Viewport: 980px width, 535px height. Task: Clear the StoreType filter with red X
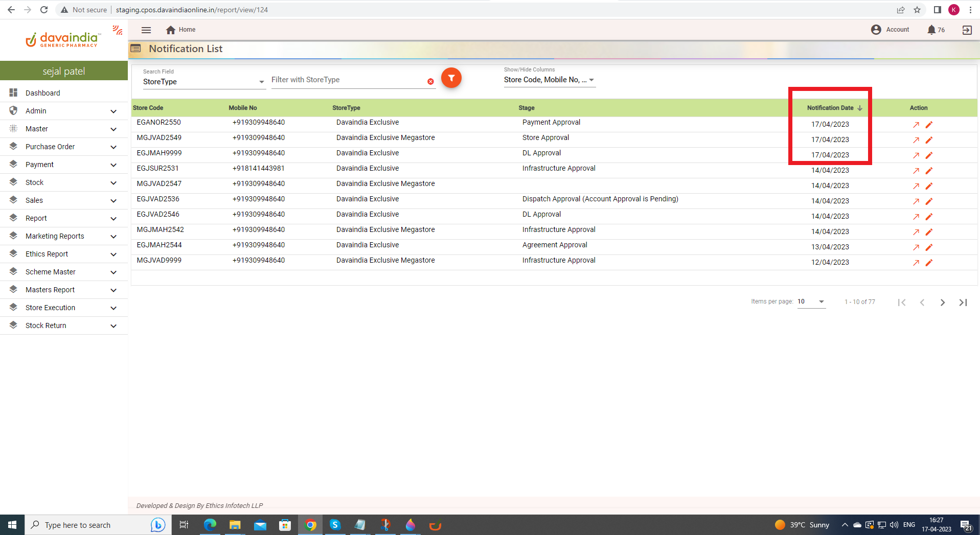[x=430, y=82]
